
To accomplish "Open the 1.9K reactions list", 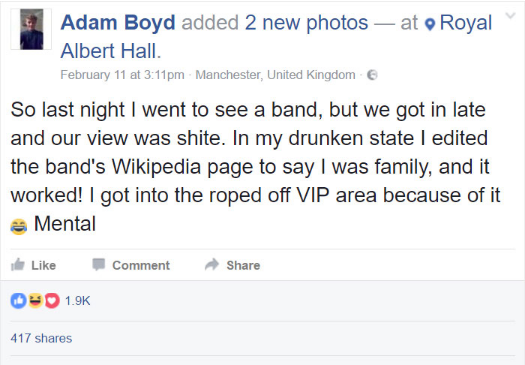I will click(78, 301).
